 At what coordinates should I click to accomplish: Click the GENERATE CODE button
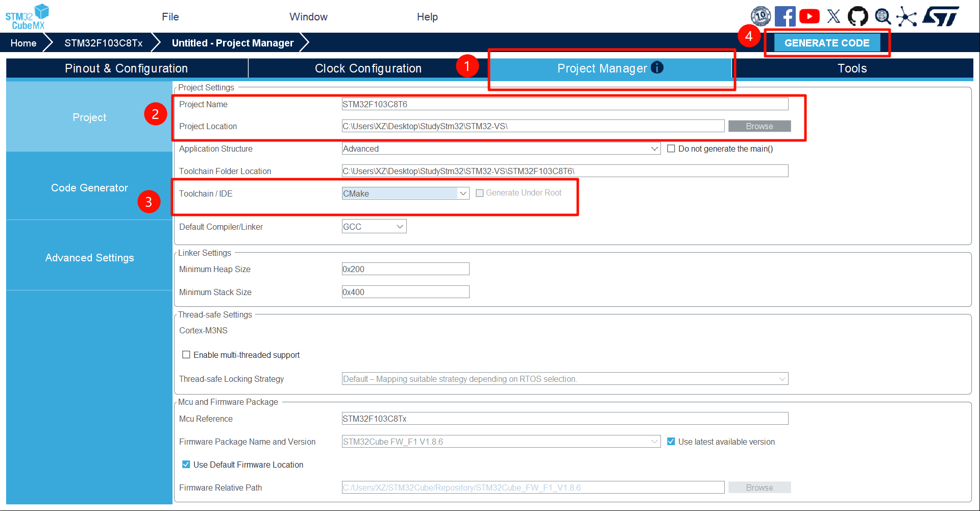click(827, 43)
